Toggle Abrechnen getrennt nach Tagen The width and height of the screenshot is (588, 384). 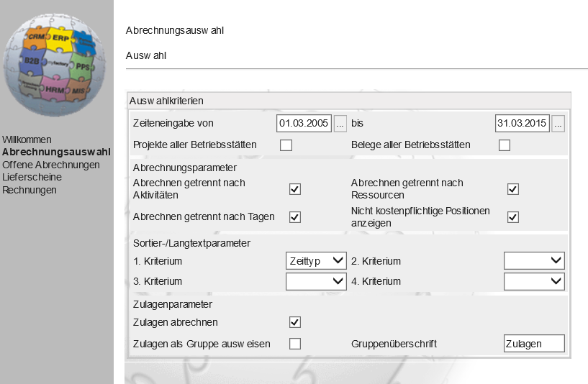tap(295, 217)
